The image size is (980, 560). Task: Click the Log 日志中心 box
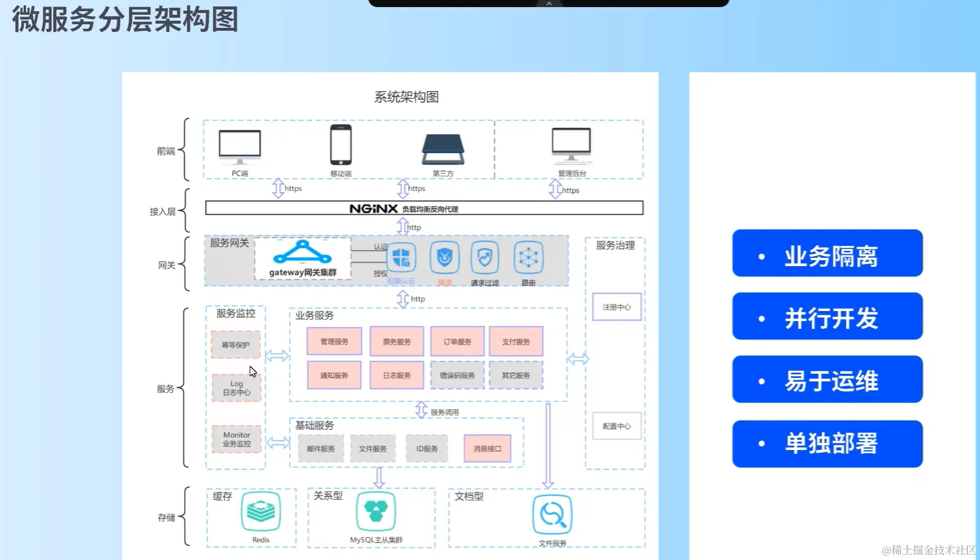click(237, 388)
